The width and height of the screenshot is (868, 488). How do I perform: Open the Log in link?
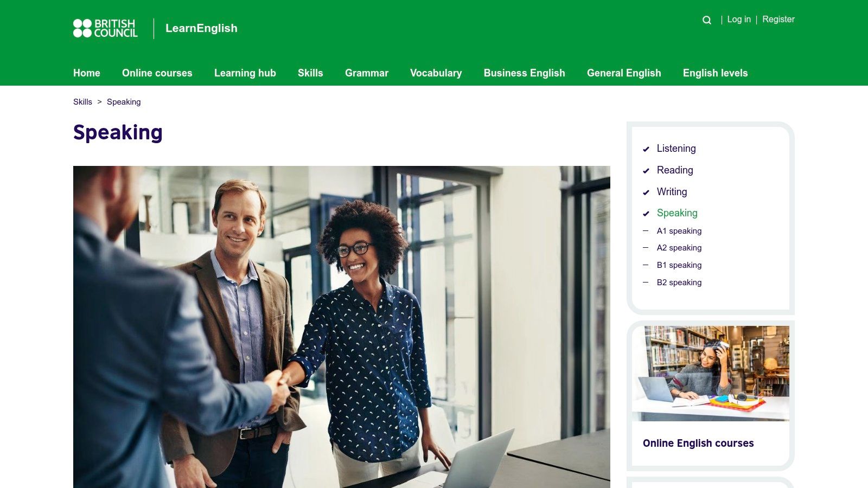[739, 19]
